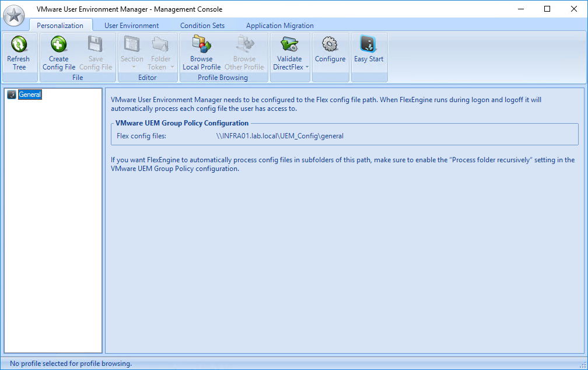This screenshot has width=588, height=370.
Task: Open the Browse Local Profile tool
Action: point(201,44)
